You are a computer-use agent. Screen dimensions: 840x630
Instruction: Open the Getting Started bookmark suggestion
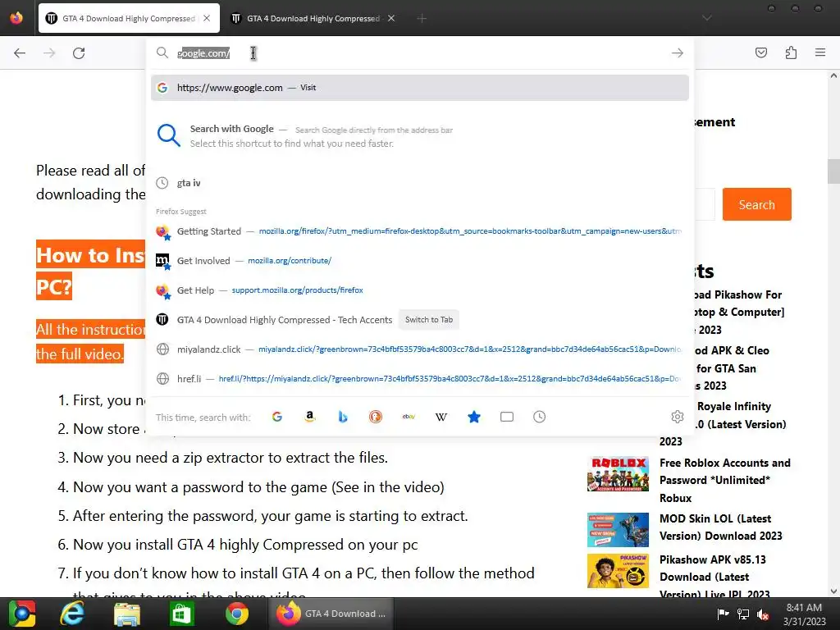click(419, 231)
